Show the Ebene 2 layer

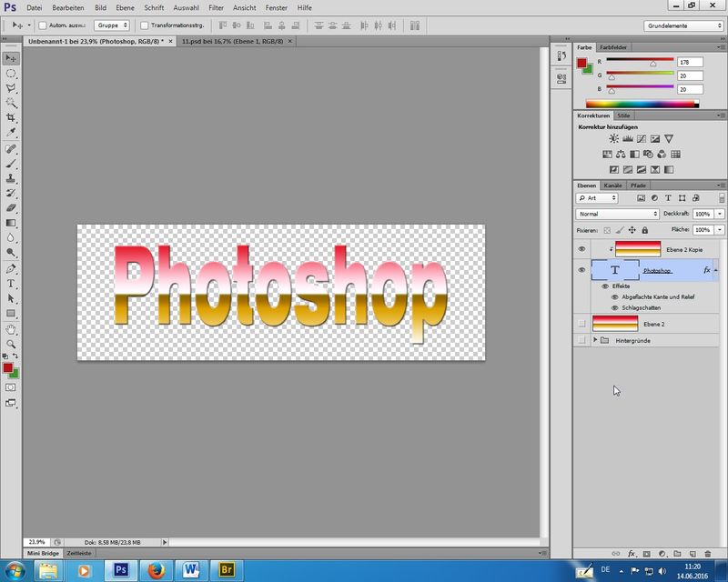click(x=581, y=324)
